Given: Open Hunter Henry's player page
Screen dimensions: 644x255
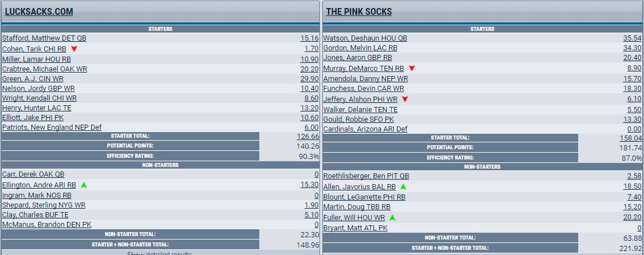Looking at the screenshot, I should (35, 109).
